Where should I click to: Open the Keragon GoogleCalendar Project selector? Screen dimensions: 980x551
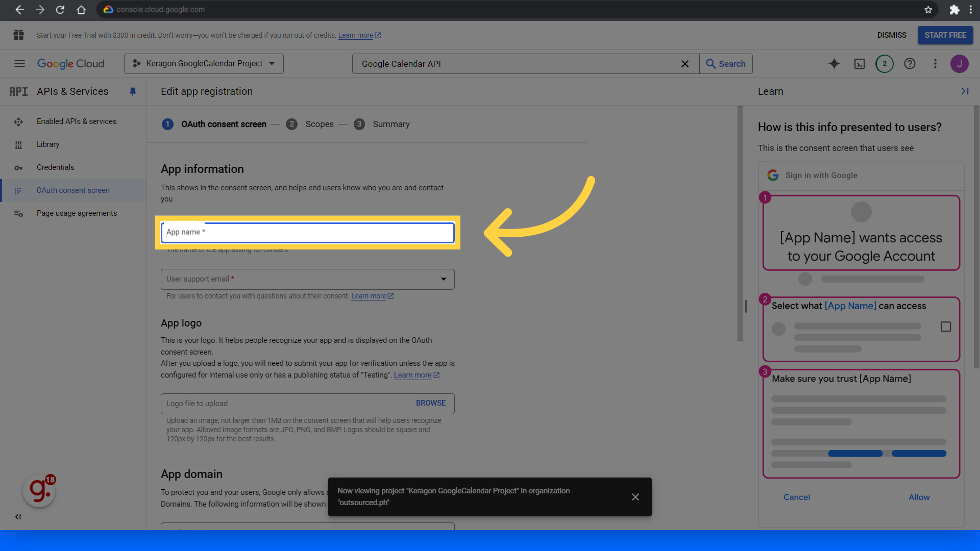click(204, 64)
